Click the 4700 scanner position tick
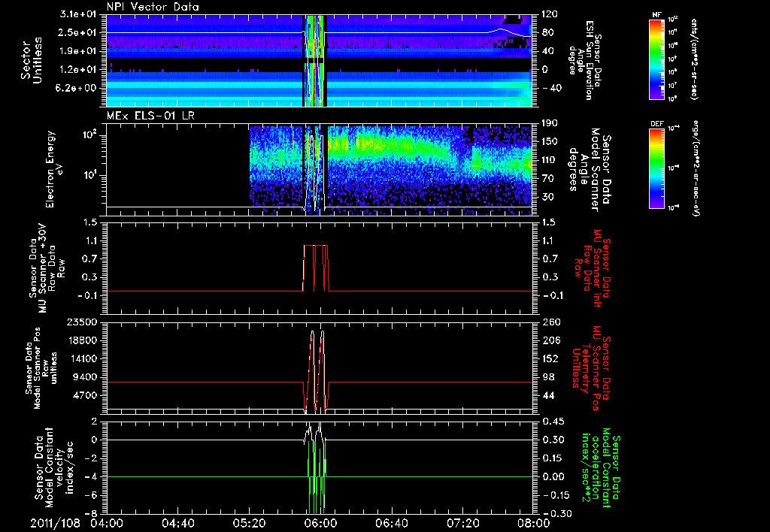The width and height of the screenshot is (770, 532). pyautogui.click(x=85, y=395)
